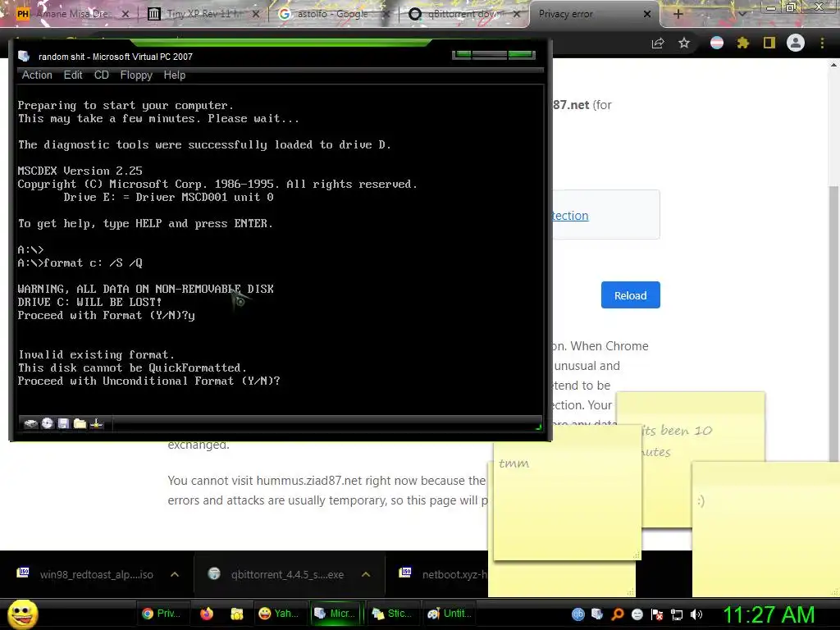Open the Chrome profile avatar

(x=796, y=43)
